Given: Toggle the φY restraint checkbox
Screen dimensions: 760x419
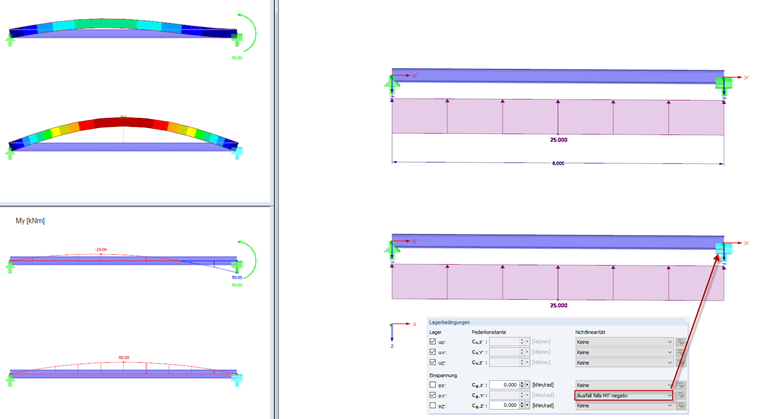Looking at the screenshot, I should tap(432, 395).
